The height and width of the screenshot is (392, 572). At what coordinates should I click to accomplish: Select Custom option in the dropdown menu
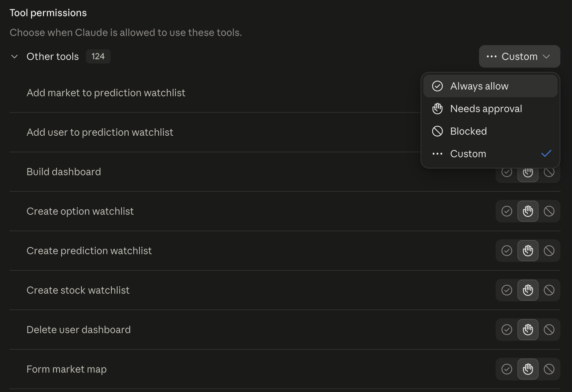pos(490,154)
